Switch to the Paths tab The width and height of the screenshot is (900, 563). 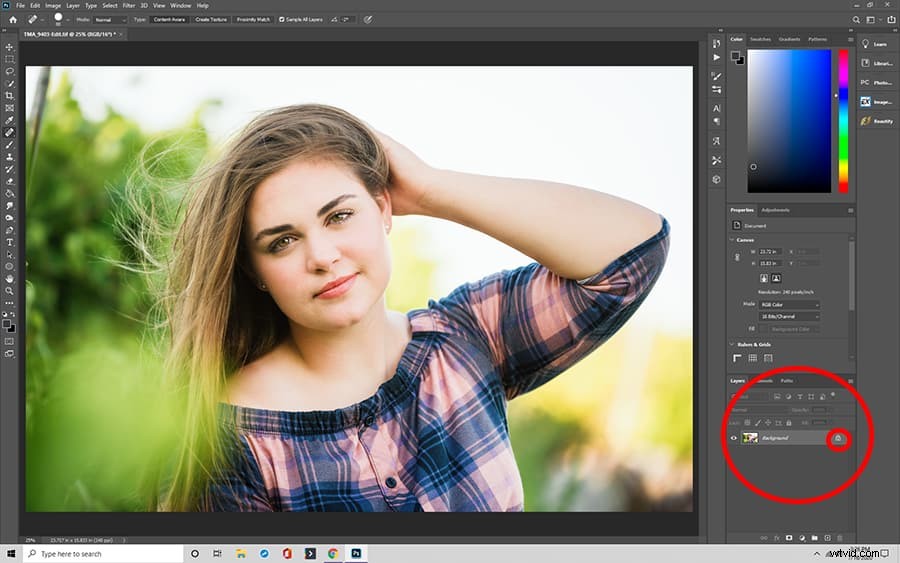[x=786, y=380]
